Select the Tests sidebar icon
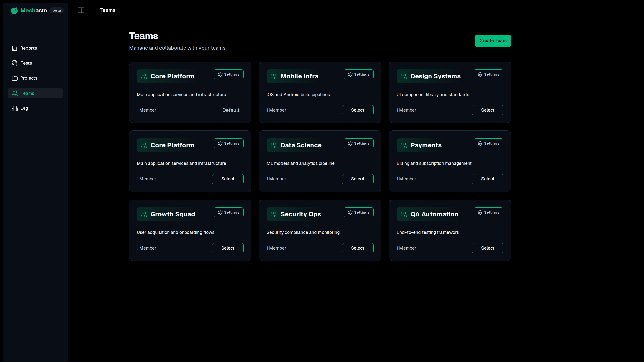 [15, 63]
